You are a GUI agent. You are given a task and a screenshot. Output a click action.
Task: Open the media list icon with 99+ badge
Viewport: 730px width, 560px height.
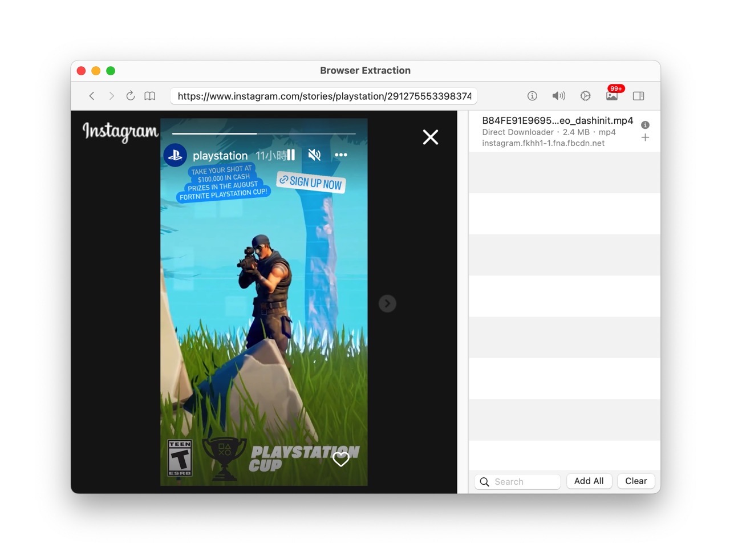click(613, 95)
